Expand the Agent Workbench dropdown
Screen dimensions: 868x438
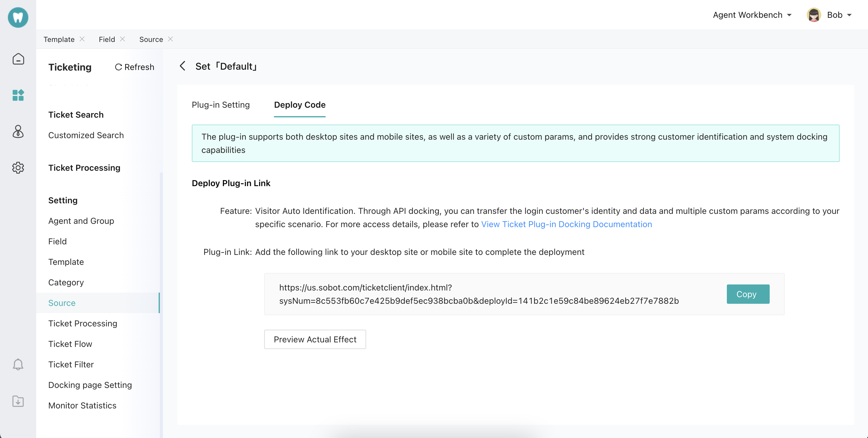752,15
